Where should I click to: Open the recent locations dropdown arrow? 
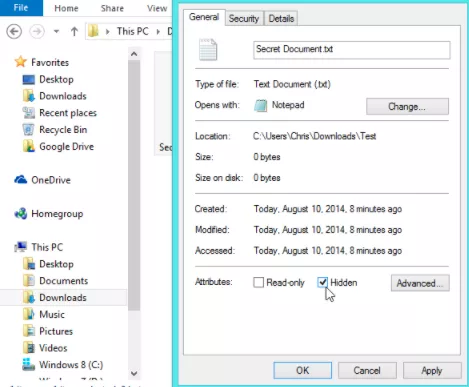(x=56, y=32)
